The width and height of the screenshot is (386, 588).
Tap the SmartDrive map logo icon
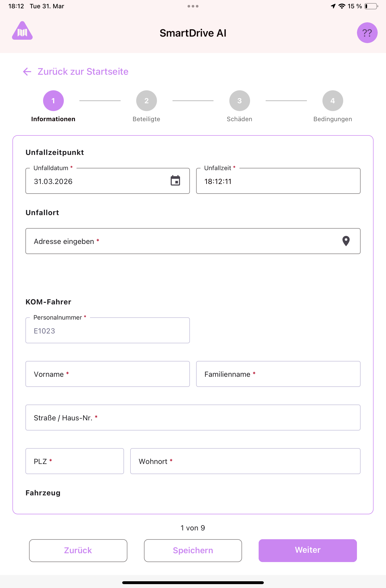point(22,31)
